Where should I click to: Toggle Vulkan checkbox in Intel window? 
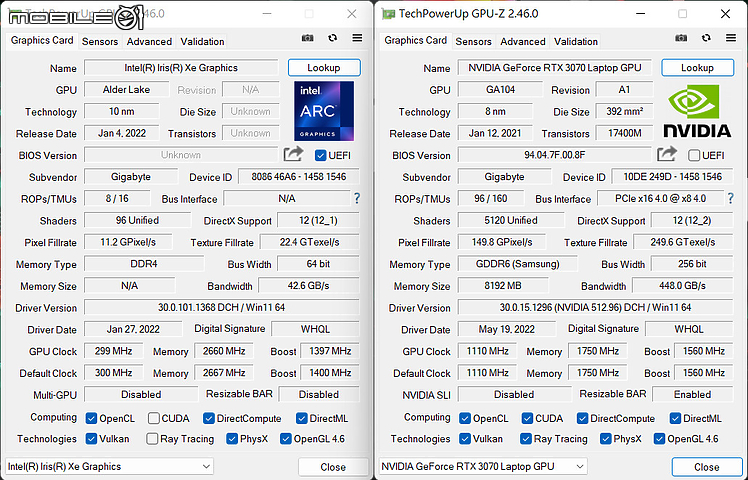[x=91, y=438]
